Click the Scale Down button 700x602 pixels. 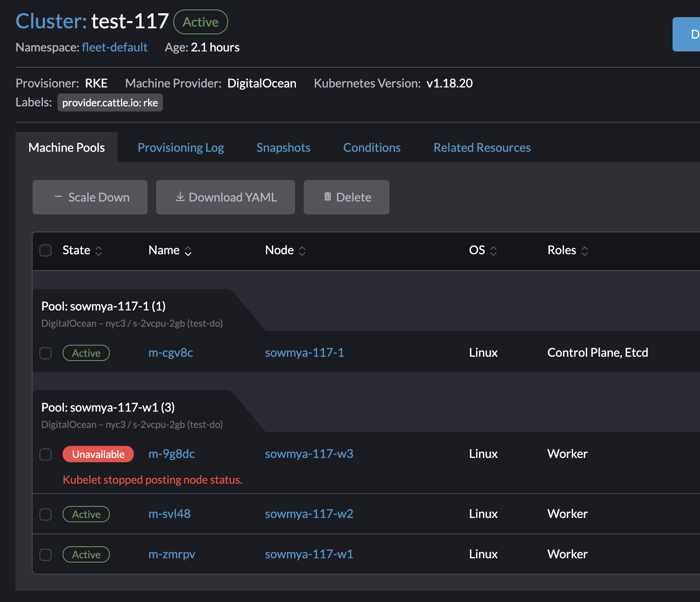90,197
